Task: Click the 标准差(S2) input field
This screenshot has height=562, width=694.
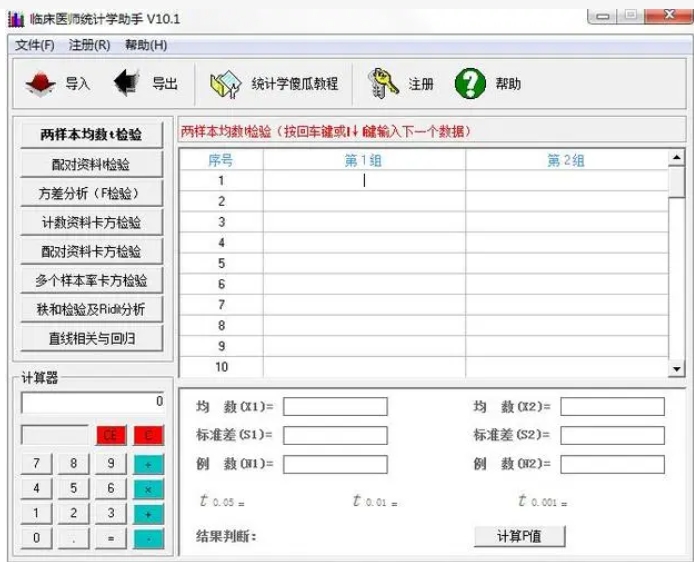Action: [613, 435]
